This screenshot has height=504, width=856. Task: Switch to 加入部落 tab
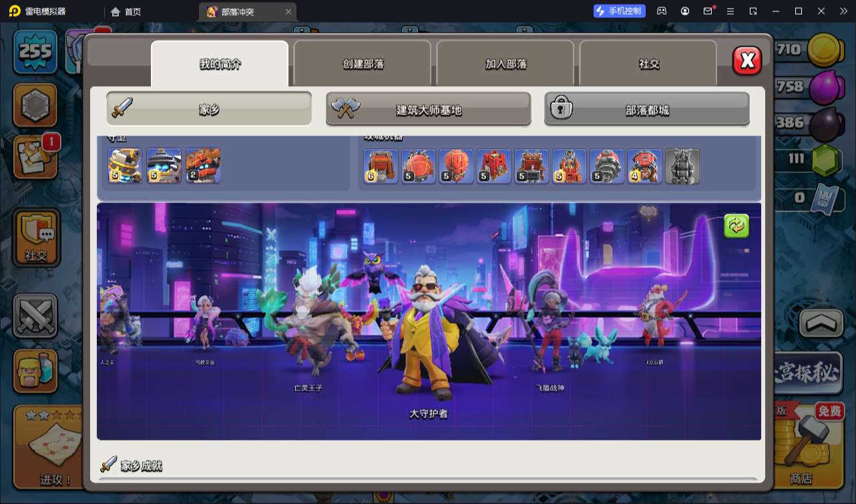(505, 64)
